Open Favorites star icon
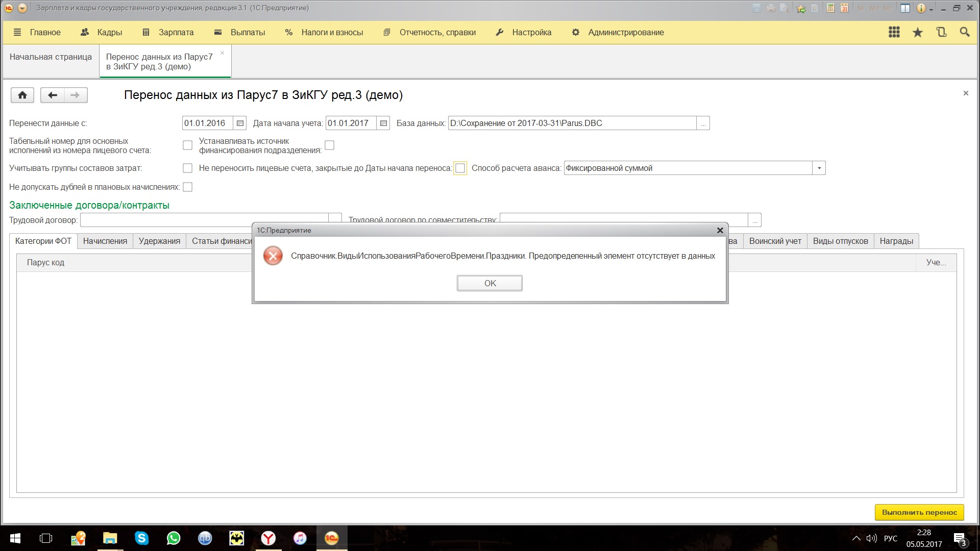Image resolution: width=980 pixels, height=551 pixels. 917,32
